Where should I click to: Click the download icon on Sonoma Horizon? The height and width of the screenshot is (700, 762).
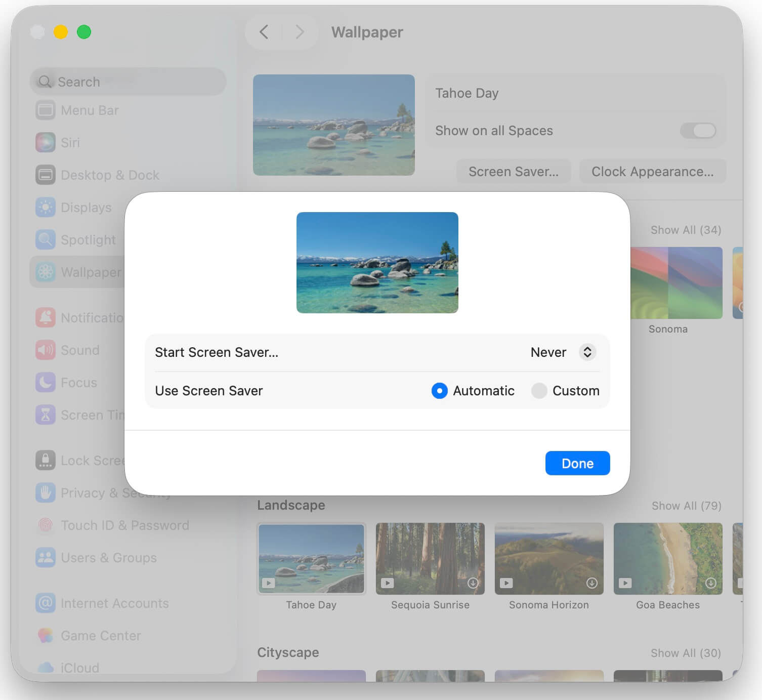click(591, 583)
